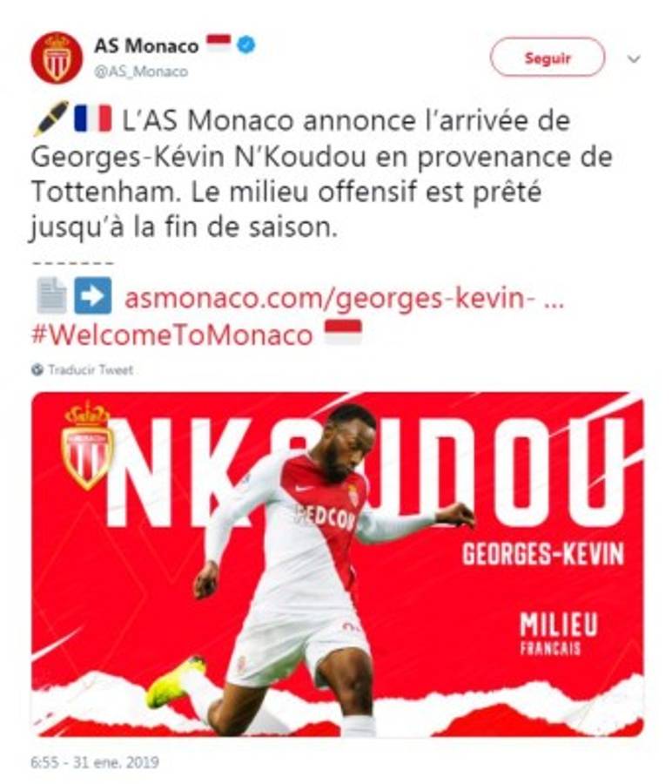The image size is (672, 784).
Task: Click the document page emoji
Action: (52, 295)
